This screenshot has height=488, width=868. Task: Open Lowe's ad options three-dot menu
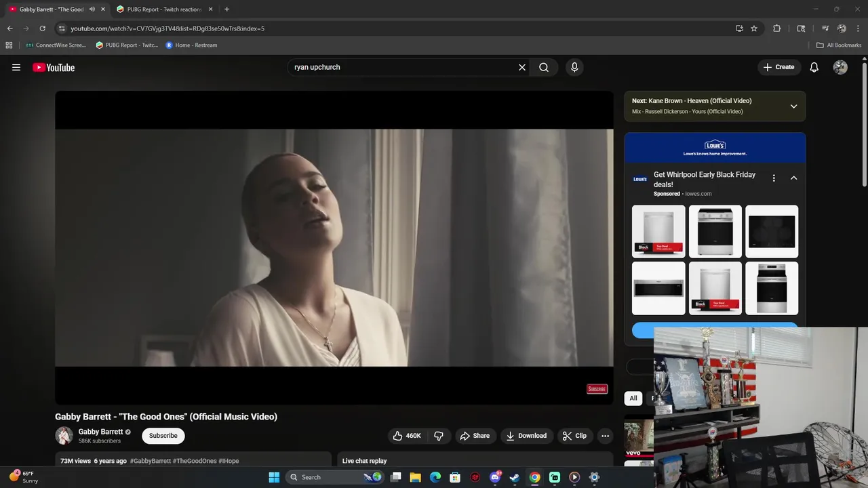point(774,178)
